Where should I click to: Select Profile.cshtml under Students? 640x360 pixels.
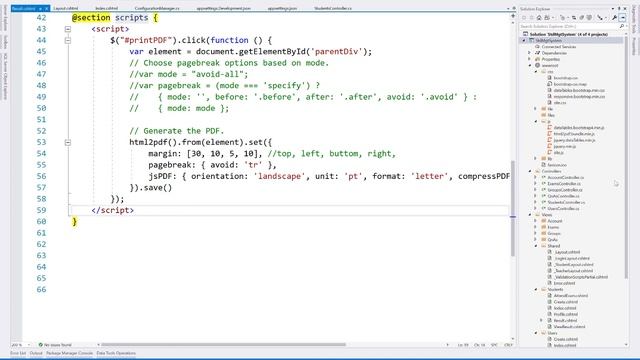coord(565,314)
